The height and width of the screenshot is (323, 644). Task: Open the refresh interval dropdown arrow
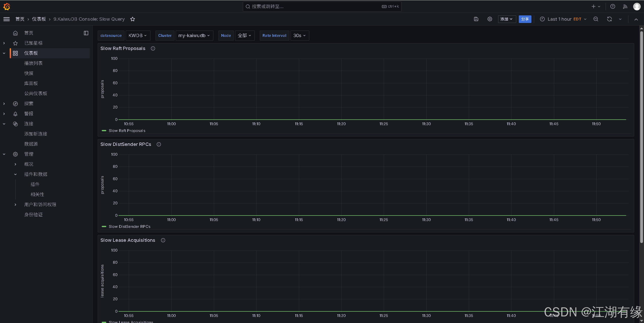point(620,19)
